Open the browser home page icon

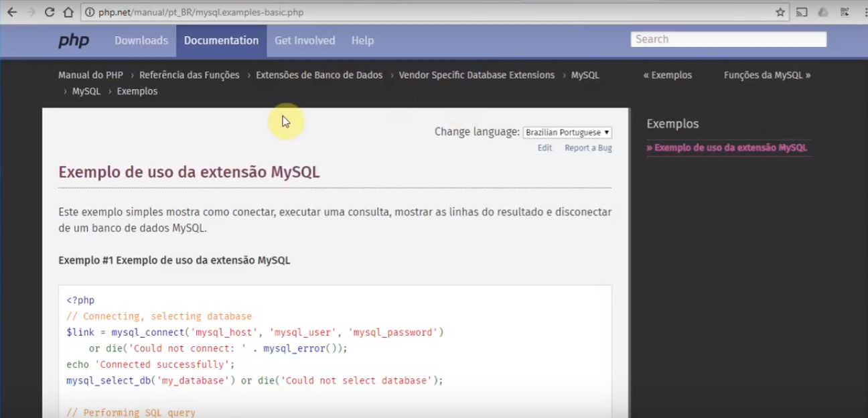[x=68, y=12]
